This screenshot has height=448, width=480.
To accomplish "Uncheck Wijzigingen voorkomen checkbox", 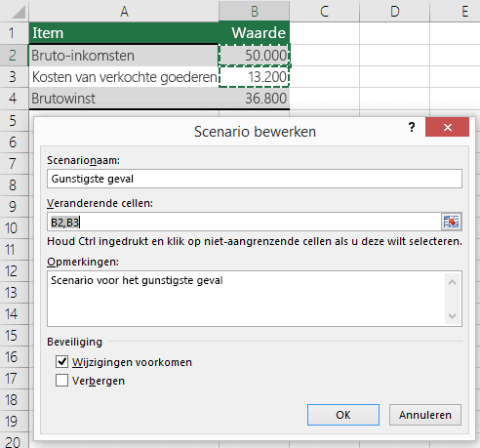I will point(61,361).
